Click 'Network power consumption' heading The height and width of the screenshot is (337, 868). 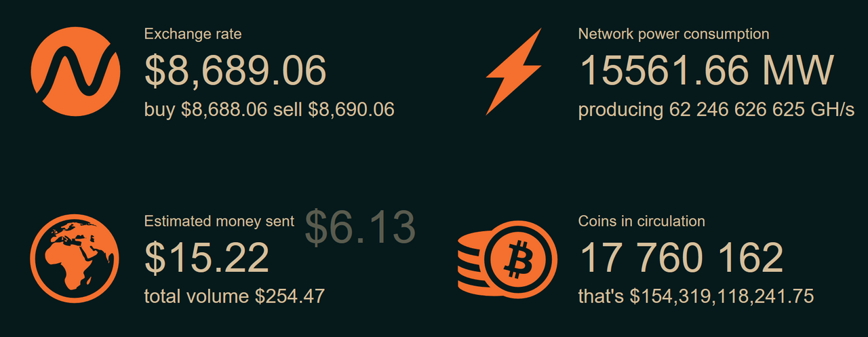[673, 34]
